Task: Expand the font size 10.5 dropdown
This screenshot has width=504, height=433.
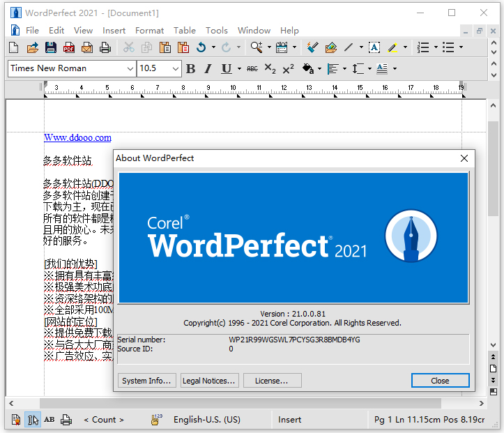Action: point(174,68)
